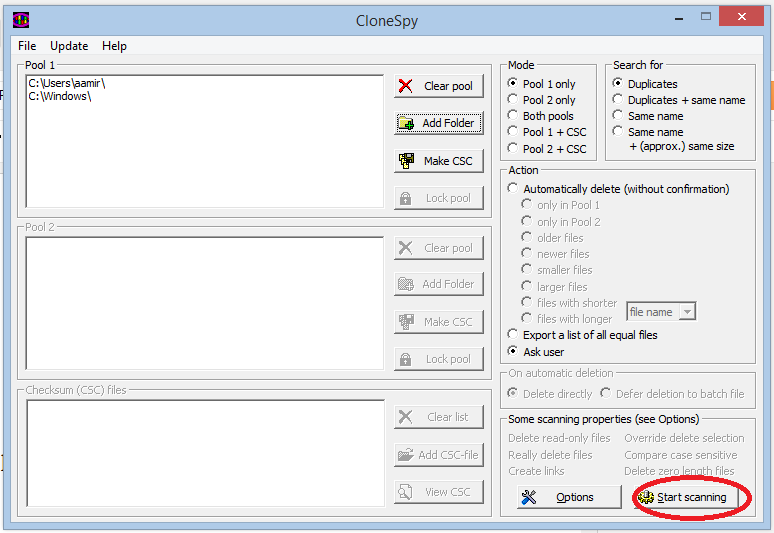Click the Pool 2 Make CSC icon
This screenshot has width=774, height=533.
pos(406,322)
